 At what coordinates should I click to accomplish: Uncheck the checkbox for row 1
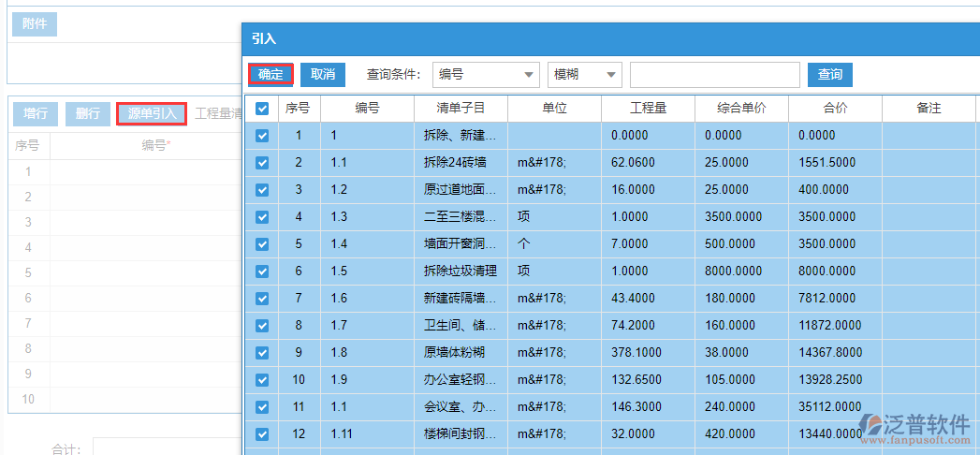click(262, 136)
